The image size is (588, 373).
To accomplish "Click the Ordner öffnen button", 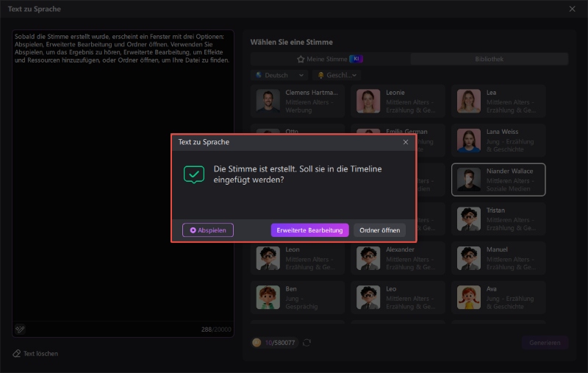I will tap(379, 230).
